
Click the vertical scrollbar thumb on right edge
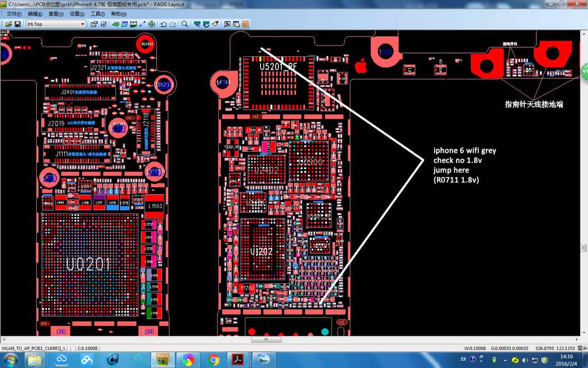coord(583,248)
